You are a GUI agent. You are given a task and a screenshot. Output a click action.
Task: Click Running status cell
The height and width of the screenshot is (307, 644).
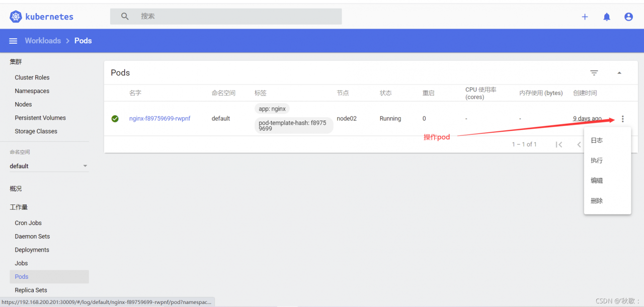click(x=390, y=119)
